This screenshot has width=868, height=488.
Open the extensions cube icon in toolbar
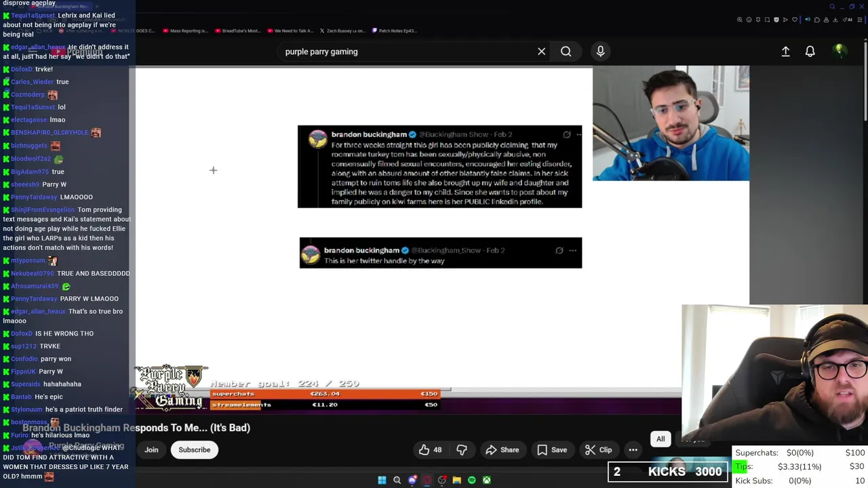coord(817,20)
